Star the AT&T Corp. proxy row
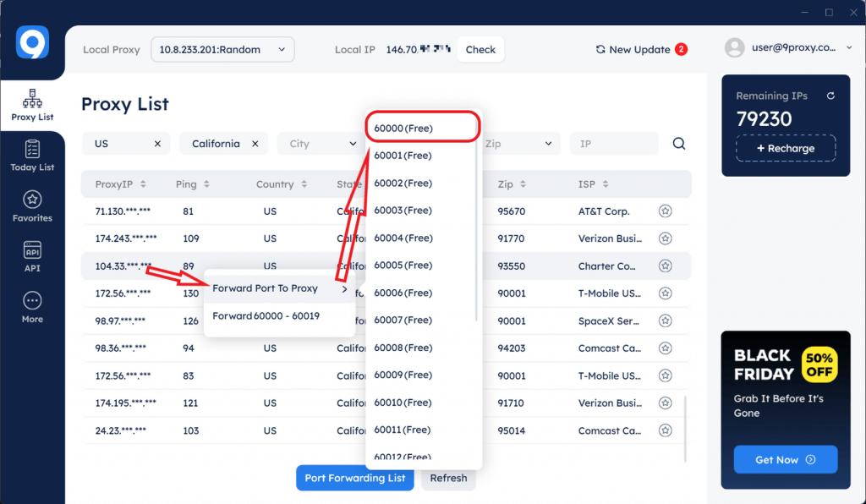Viewport: 866px width, 504px height. (x=665, y=211)
